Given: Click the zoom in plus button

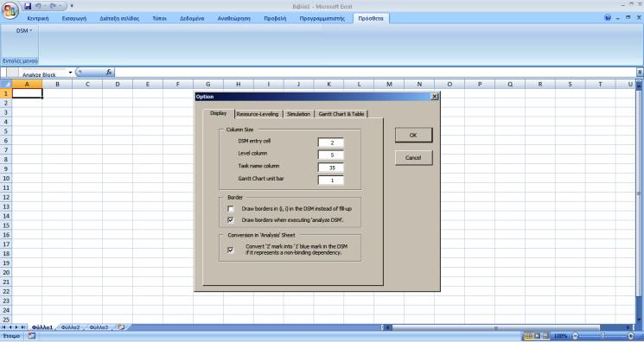Looking at the screenshot, I should [631, 336].
